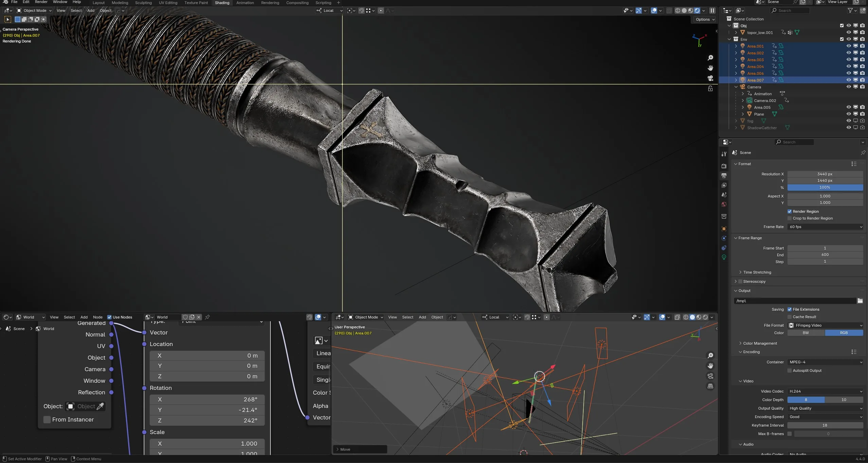The image size is (868, 463).
Task: Open the Object Constraints properties tab
Action: 724,248
